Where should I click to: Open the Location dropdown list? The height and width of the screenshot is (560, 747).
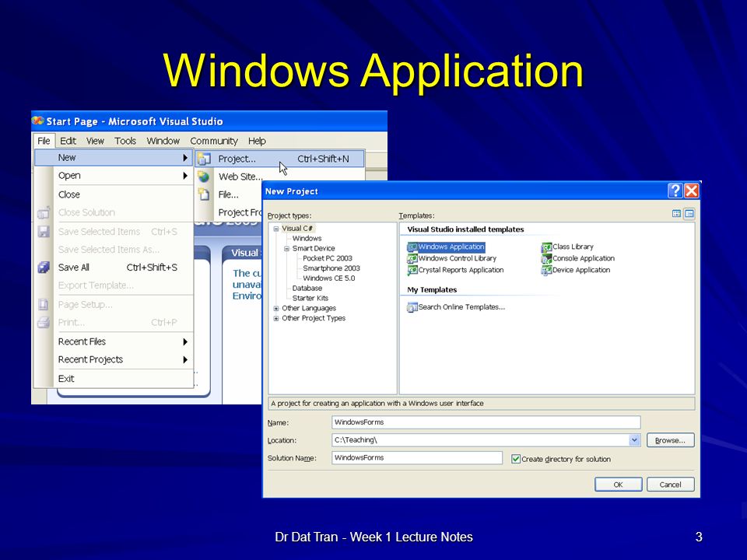pos(634,440)
